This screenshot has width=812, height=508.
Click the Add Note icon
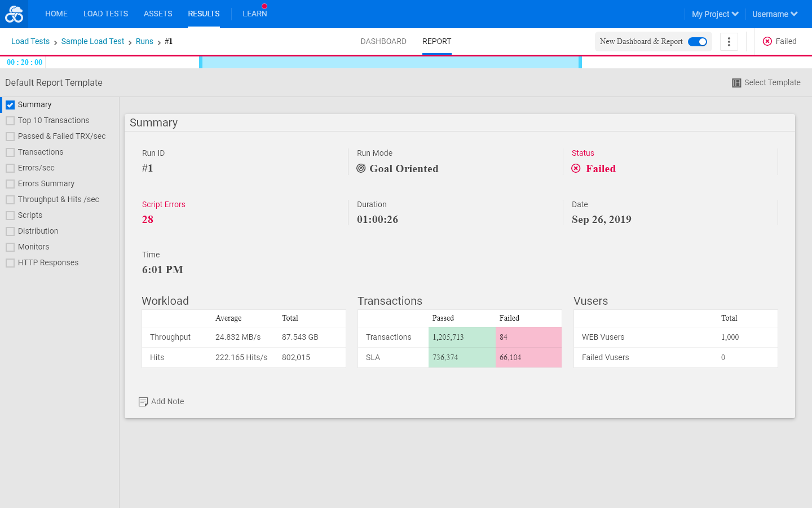(143, 402)
